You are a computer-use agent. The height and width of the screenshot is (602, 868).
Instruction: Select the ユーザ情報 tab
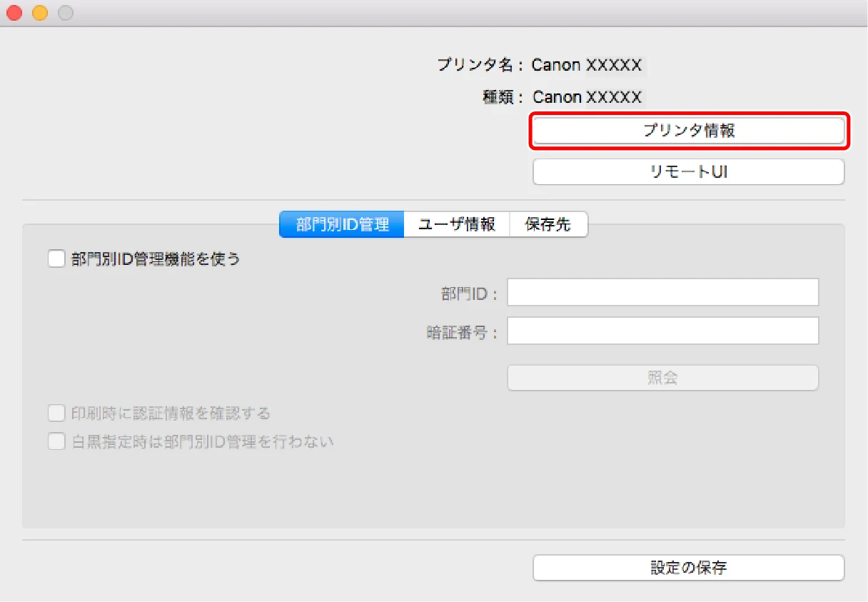point(457,224)
